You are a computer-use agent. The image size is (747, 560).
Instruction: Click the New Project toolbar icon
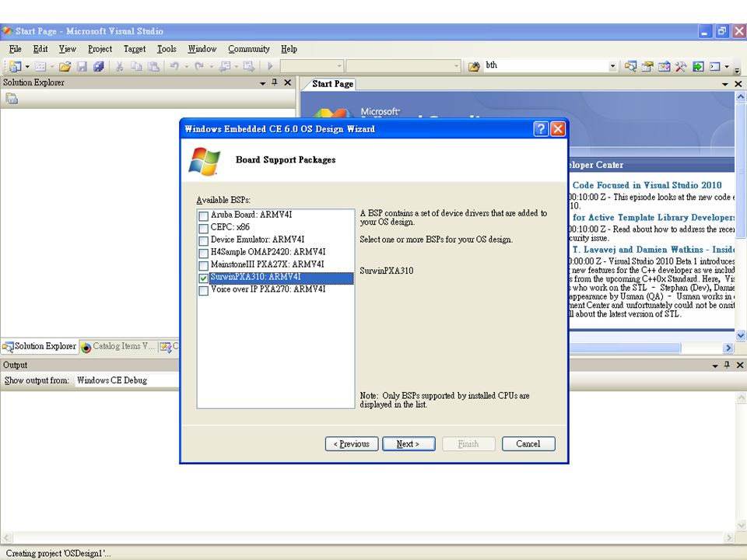point(16,66)
